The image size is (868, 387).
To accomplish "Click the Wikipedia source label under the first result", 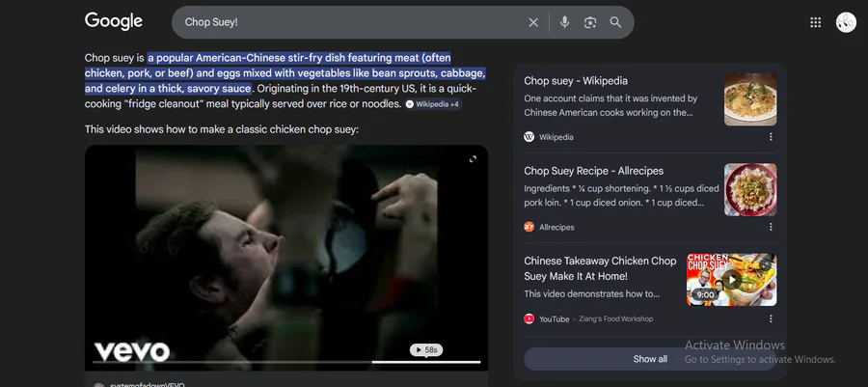I will [556, 137].
